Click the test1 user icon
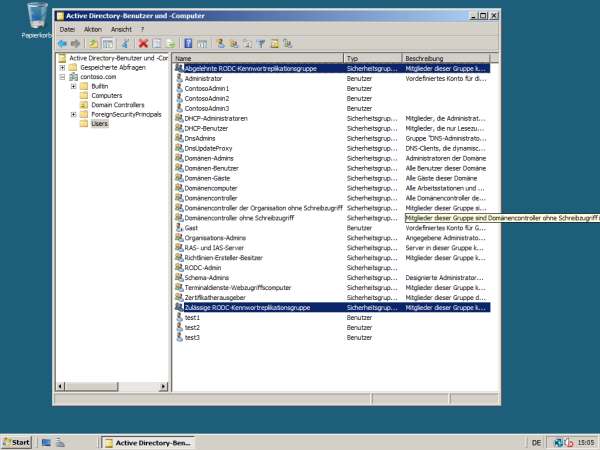The image size is (600, 450). click(x=179, y=317)
